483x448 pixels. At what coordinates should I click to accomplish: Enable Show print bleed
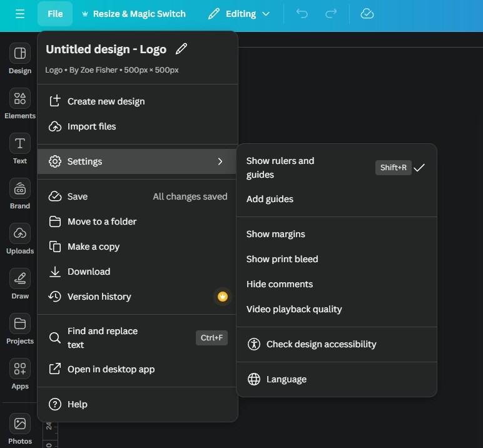[282, 259]
